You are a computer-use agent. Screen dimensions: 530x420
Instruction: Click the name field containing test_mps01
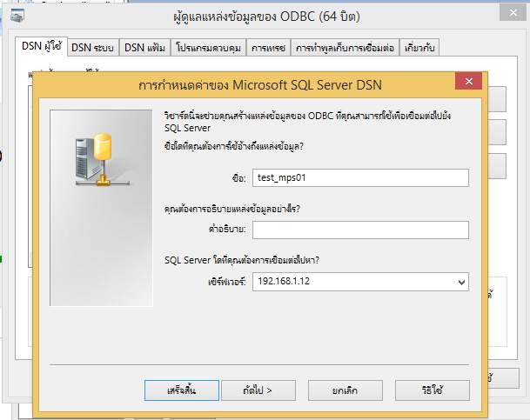coord(360,178)
